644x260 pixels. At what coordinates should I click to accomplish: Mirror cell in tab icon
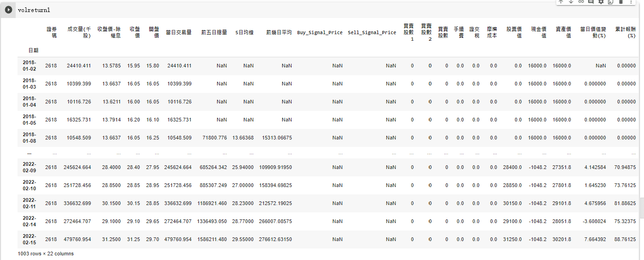pyautogui.click(x=611, y=2)
